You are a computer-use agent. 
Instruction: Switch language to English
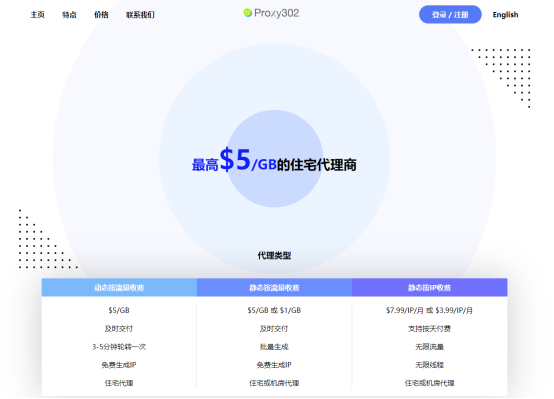click(x=505, y=14)
